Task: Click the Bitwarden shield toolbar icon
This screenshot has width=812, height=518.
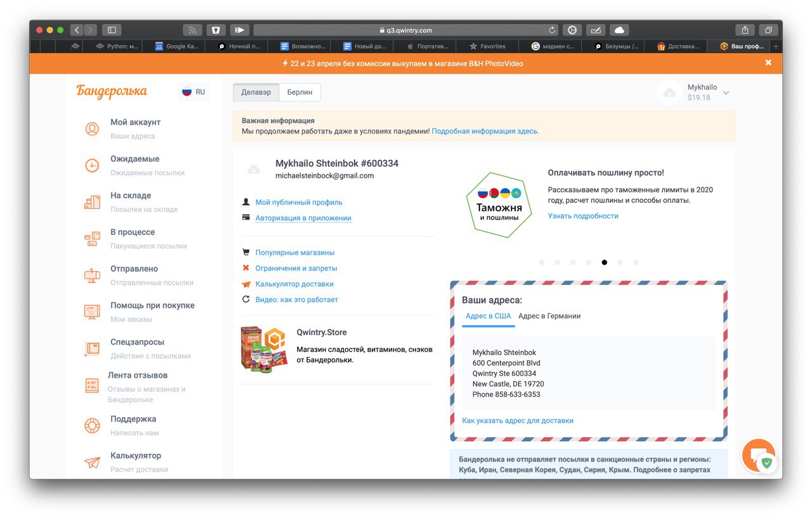Action: [x=216, y=30]
